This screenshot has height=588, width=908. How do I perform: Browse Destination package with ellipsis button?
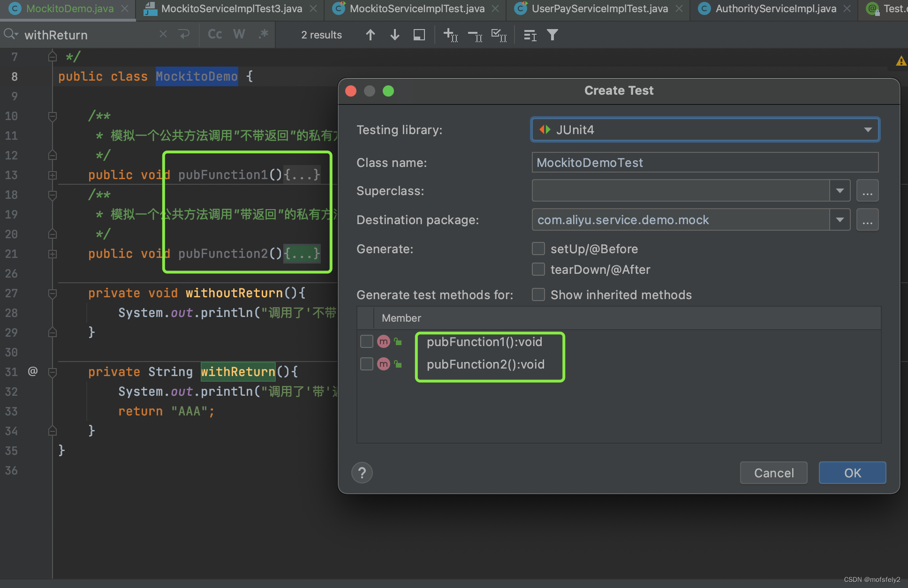tap(867, 219)
